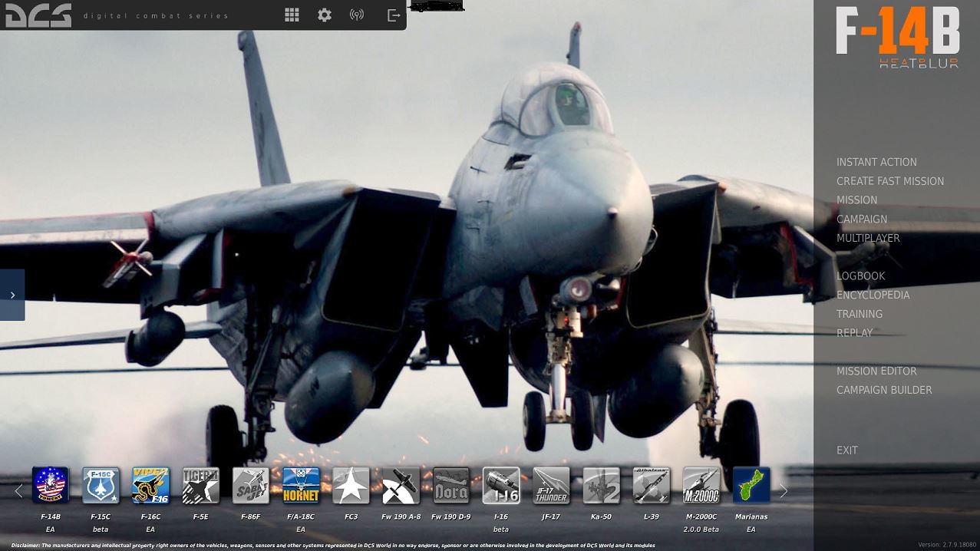
Task: Expand the left side panel chevron
Action: [12, 295]
